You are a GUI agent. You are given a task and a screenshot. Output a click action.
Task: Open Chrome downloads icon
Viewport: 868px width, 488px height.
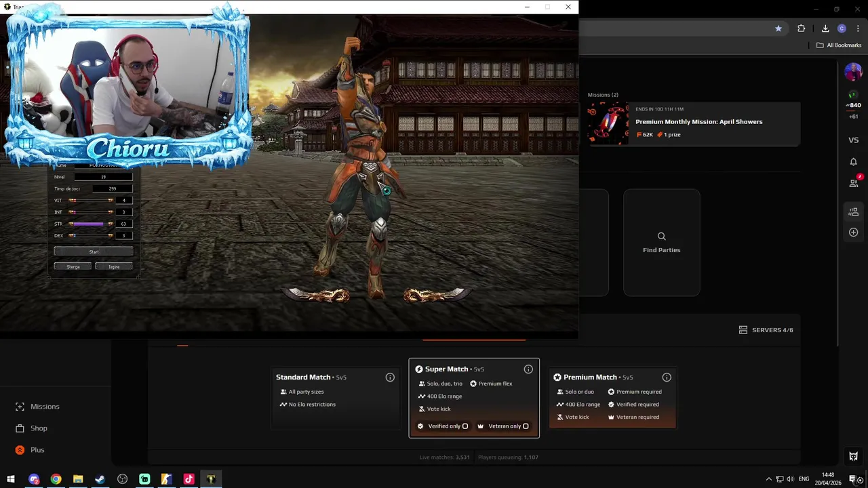click(825, 28)
